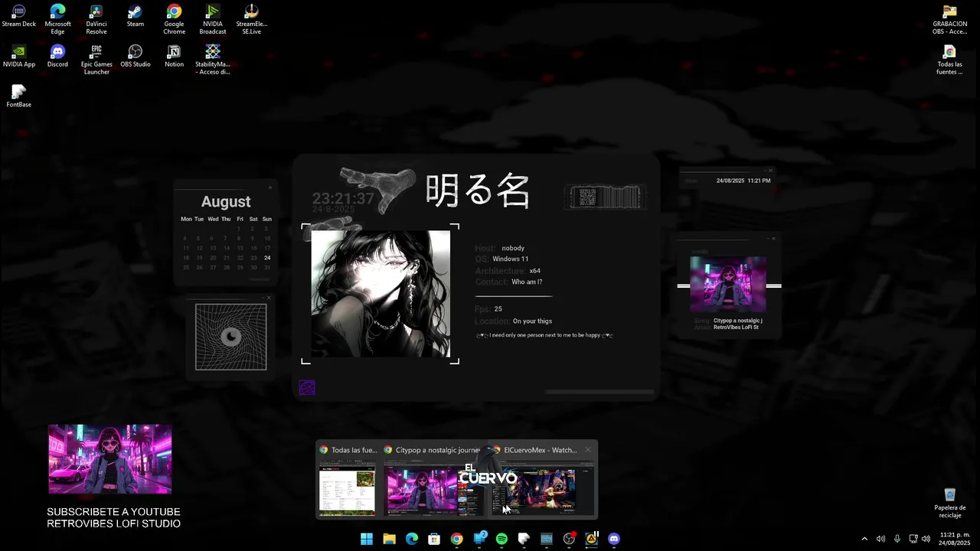Screen dimensions: 980x551
Task: Open the Windows Start menu
Action: tap(367, 539)
